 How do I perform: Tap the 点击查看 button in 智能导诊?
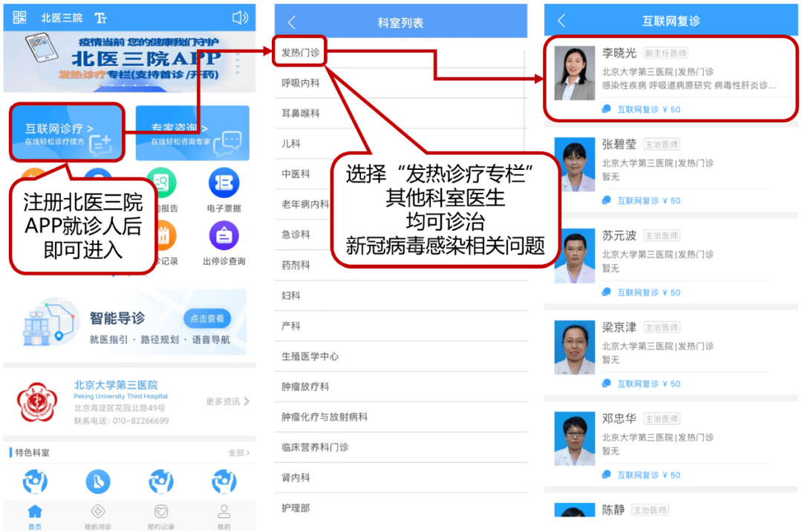click(x=206, y=318)
